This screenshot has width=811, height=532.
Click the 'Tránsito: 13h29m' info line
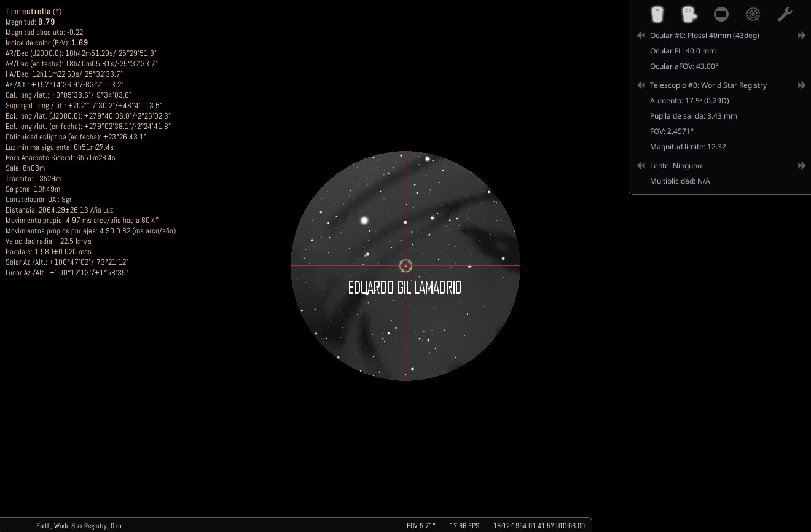(x=33, y=179)
